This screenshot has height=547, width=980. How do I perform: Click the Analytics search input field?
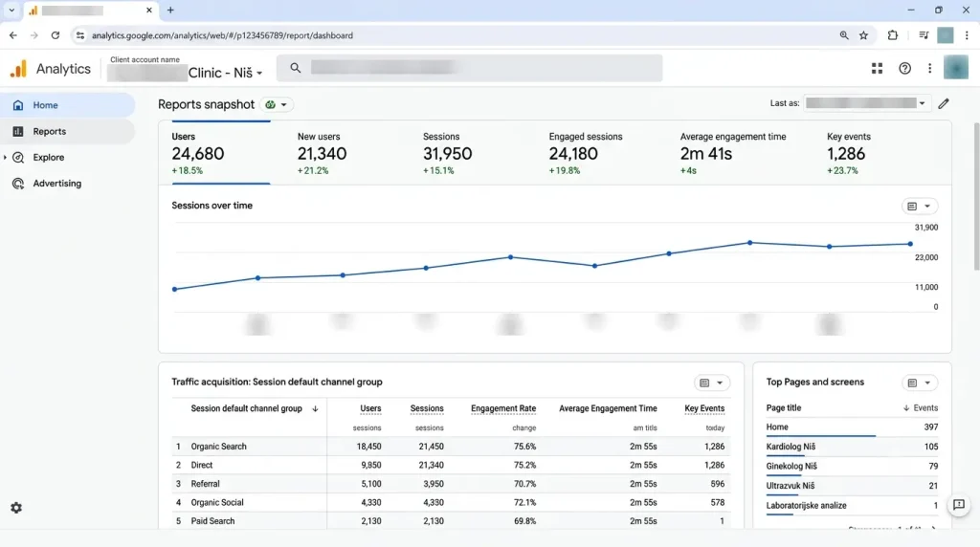click(469, 68)
